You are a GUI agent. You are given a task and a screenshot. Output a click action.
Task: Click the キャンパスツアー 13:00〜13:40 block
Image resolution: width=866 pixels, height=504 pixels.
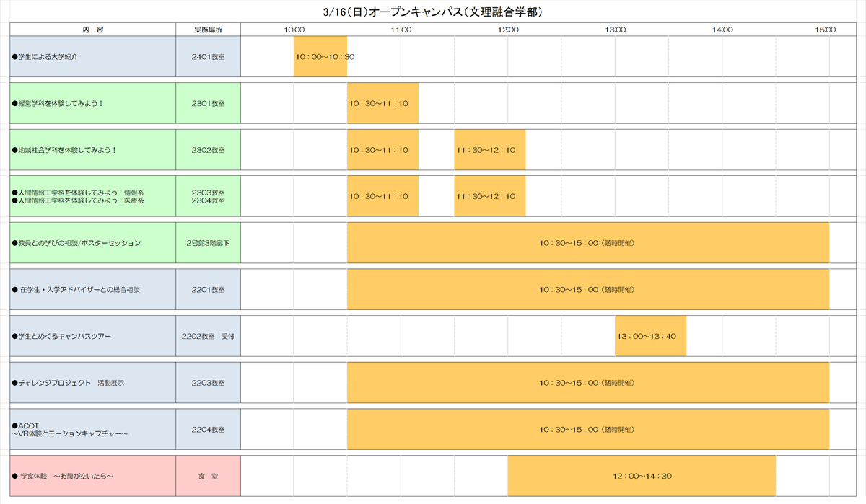tap(650, 336)
